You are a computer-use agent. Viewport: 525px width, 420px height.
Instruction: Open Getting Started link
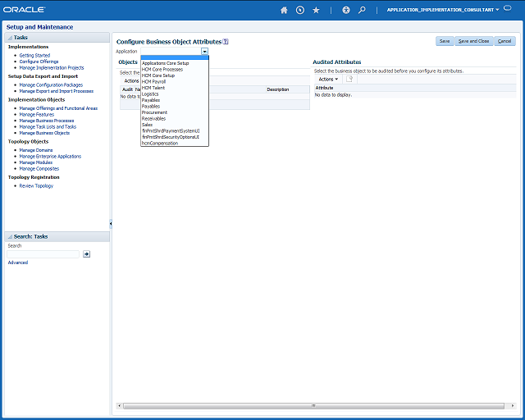(34, 55)
